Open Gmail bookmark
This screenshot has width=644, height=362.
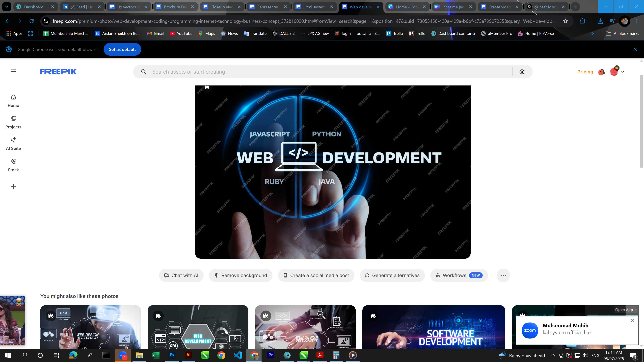(x=155, y=34)
